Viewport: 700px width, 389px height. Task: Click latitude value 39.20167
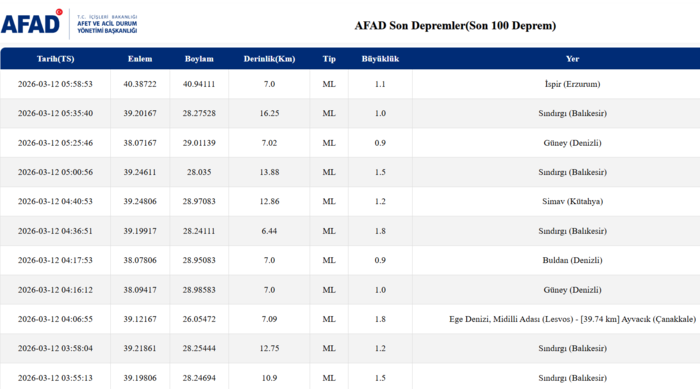pyautogui.click(x=140, y=113)
